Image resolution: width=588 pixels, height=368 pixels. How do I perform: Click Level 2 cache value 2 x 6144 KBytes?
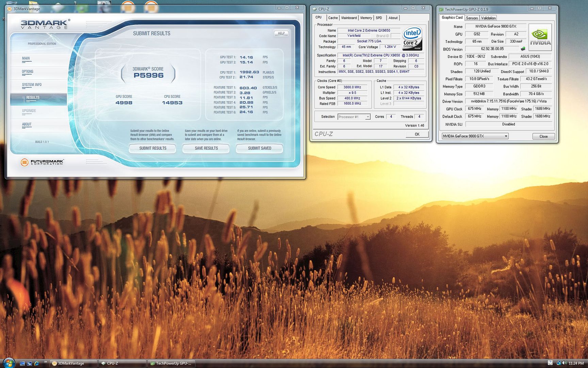[409, 98]
